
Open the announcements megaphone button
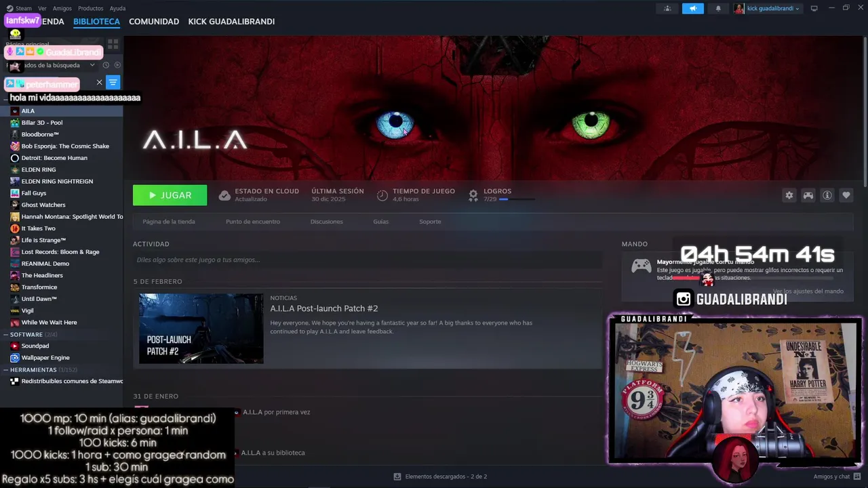point(693,8)
